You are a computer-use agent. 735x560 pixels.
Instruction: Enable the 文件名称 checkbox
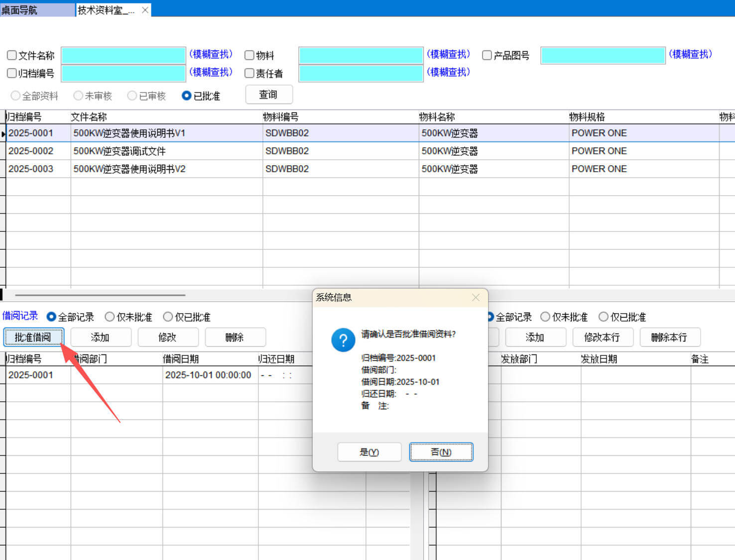(12, 55)
